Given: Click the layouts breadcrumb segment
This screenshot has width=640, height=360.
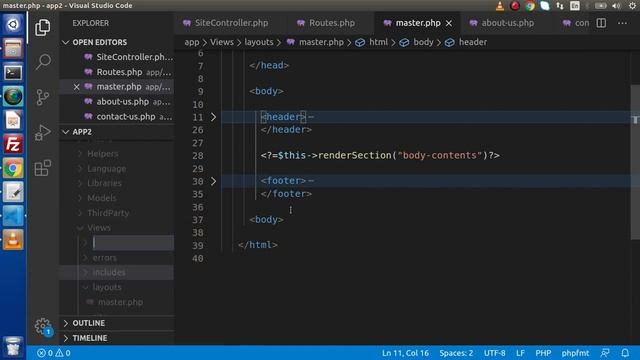Looking at the screenshot, I should click(x=259, y=42).
